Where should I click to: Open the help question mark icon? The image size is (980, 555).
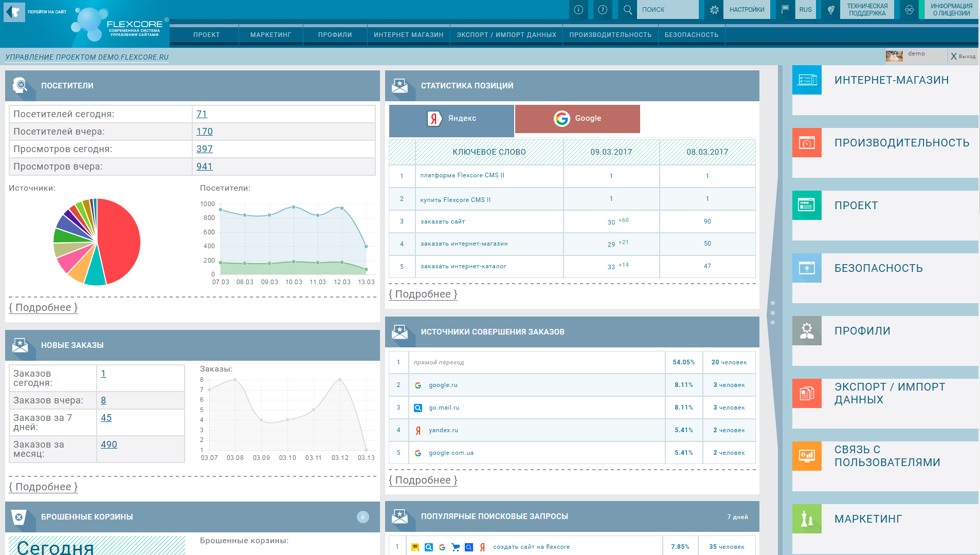click(603, 10)
